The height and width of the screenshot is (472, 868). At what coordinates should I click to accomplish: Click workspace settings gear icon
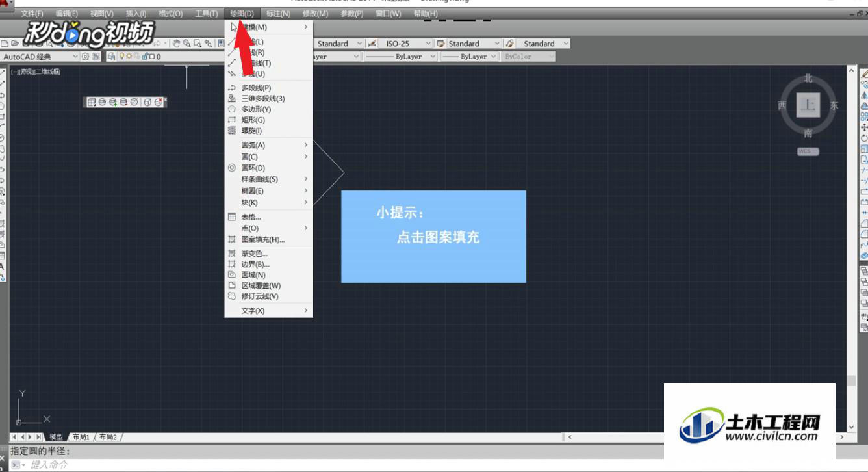pyautogui.click(x=85, y=57)
